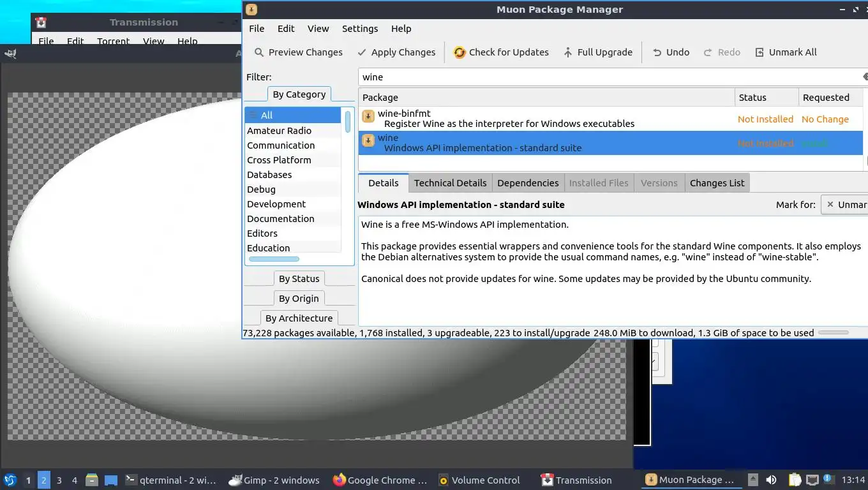Switch to Gimp in the taskbar
Viewport: 868px width, 490px height.
[274, 480]
